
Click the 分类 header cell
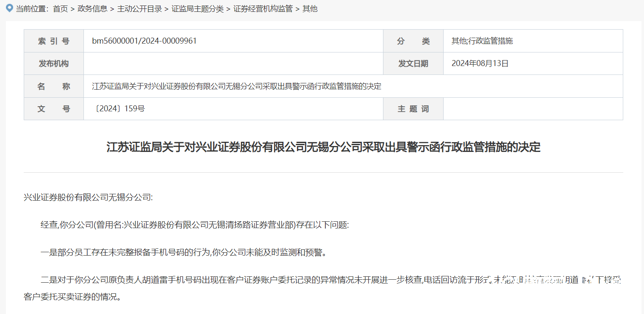(x=413, y=41)
